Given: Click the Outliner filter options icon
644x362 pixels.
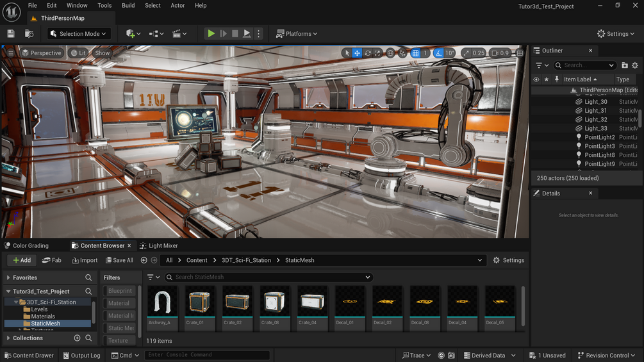Looking at the screenshot, I should click(541, 65).
